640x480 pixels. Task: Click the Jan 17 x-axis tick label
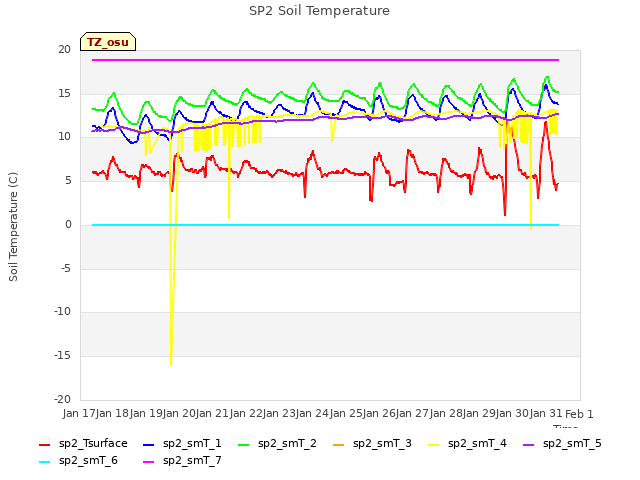tap(79, 413)
